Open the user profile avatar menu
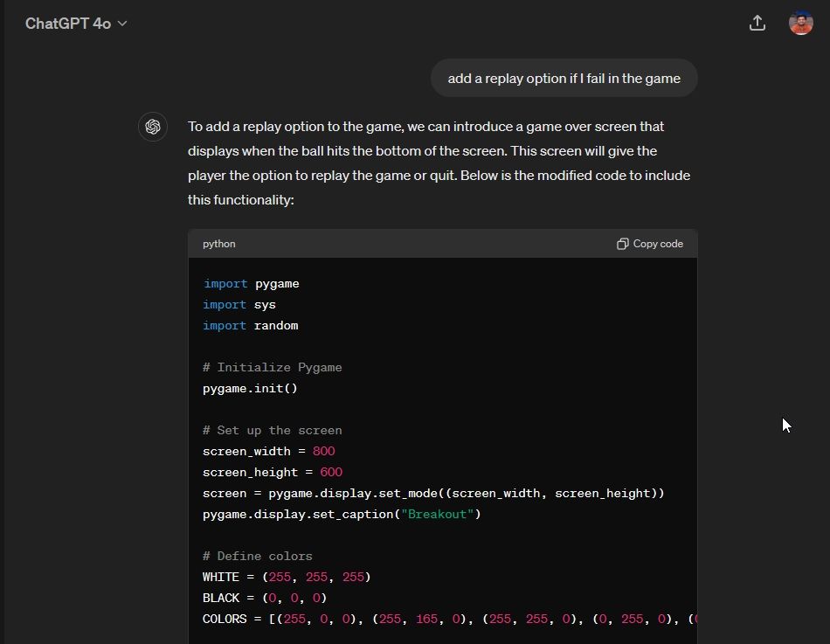The image size is (830, 644). [800, 24]
